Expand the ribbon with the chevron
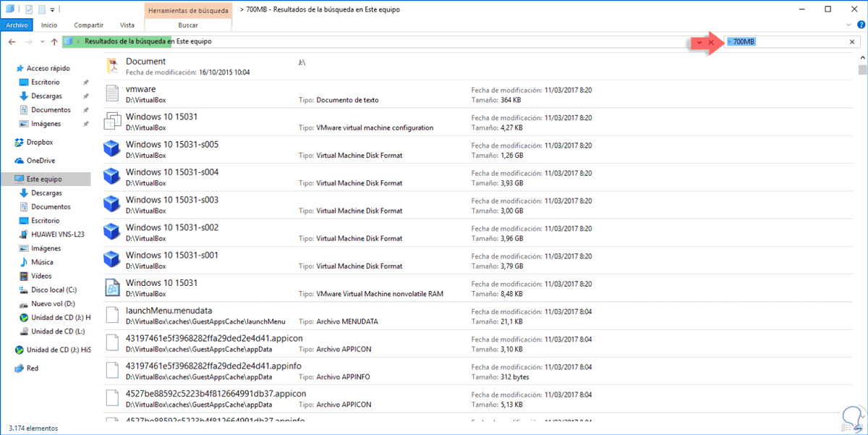The width and height of the screenshot is (868, 435). 850,25
